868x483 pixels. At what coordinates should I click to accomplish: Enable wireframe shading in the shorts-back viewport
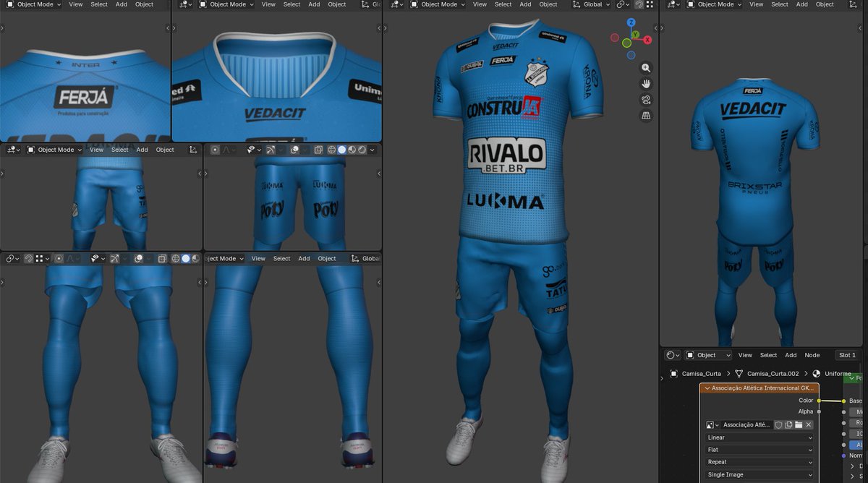[x=332, y=150]
